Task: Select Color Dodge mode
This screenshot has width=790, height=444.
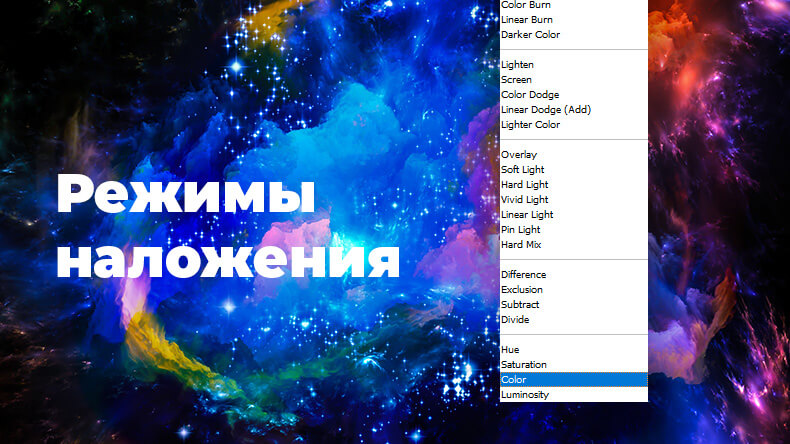Action: pyautogui.click(x=573, y=95)
